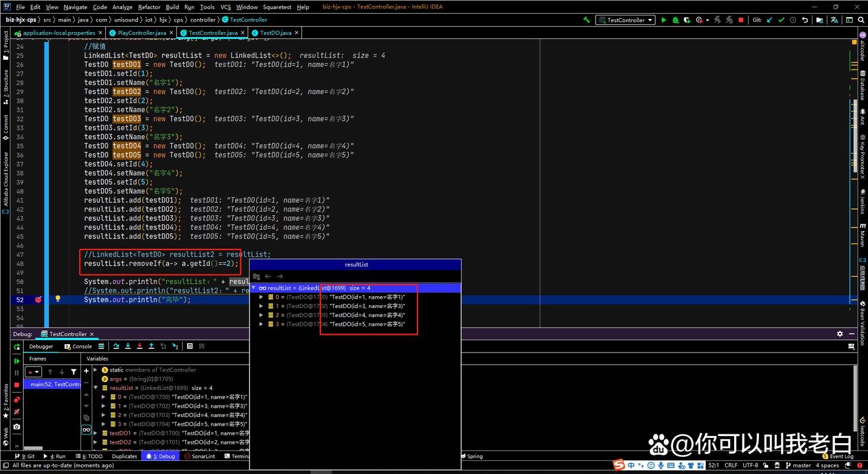Click the red Force Step Into arrow

coord(140,346)
